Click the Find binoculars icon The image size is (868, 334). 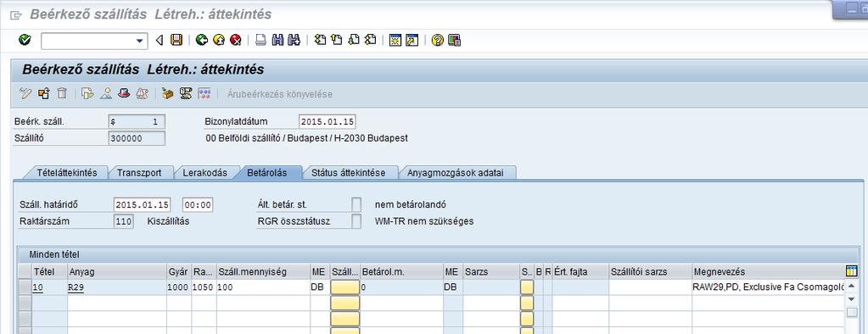278,40
